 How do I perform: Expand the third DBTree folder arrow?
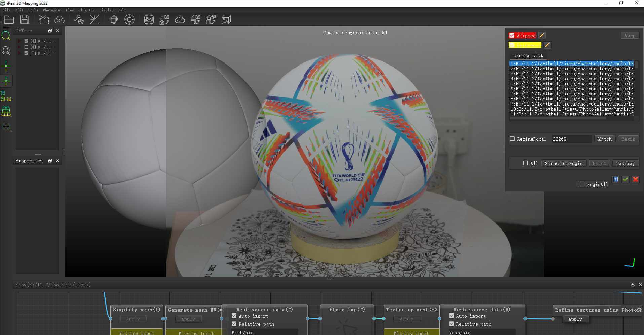tap(20, 53)
